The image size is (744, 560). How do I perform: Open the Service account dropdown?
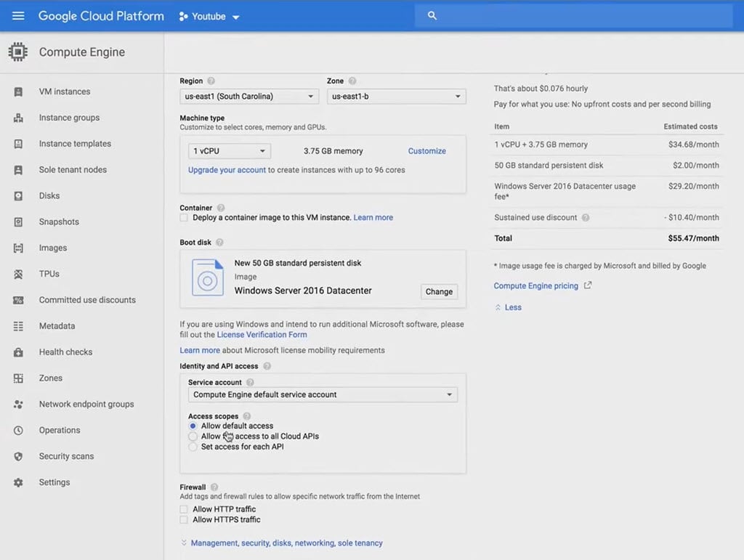click(x=323, y=394)
